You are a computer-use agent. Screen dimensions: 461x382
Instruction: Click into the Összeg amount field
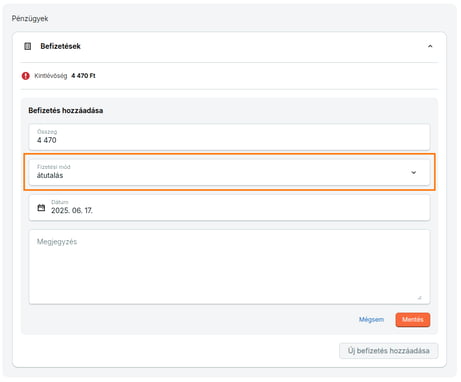click(229, 137)
